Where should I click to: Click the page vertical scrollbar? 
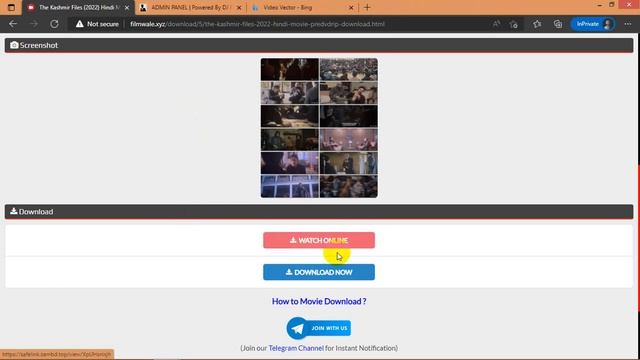pos(638,237)
